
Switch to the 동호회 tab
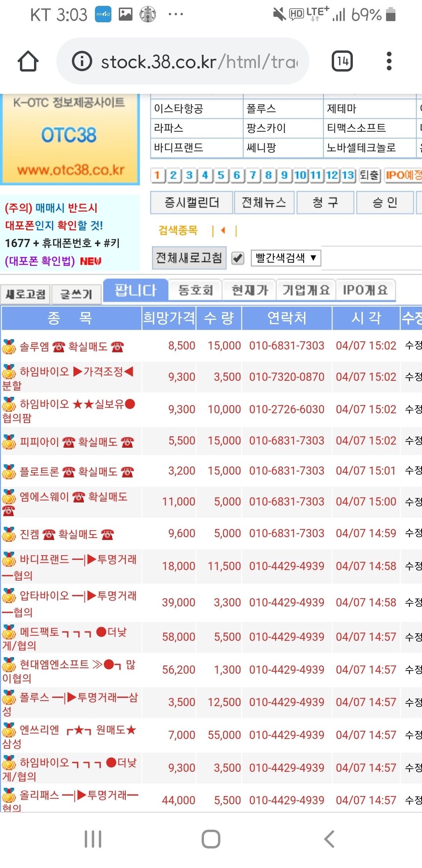(195, 290)
